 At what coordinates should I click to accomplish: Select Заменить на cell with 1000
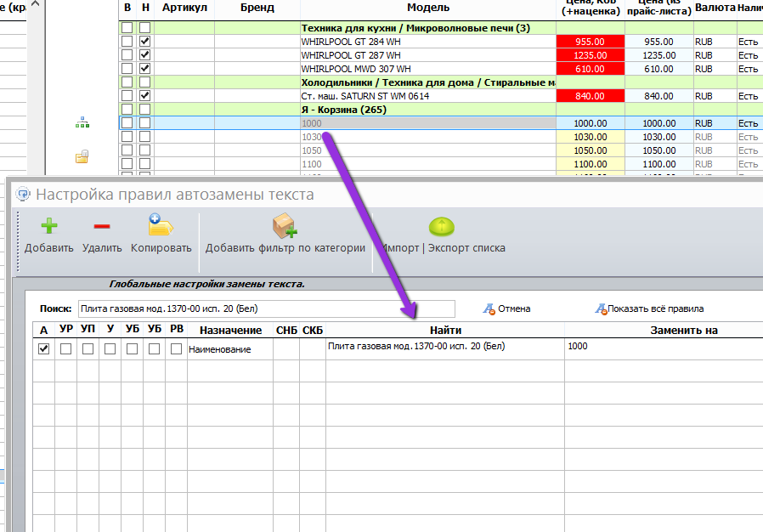(x=664, y=349)
